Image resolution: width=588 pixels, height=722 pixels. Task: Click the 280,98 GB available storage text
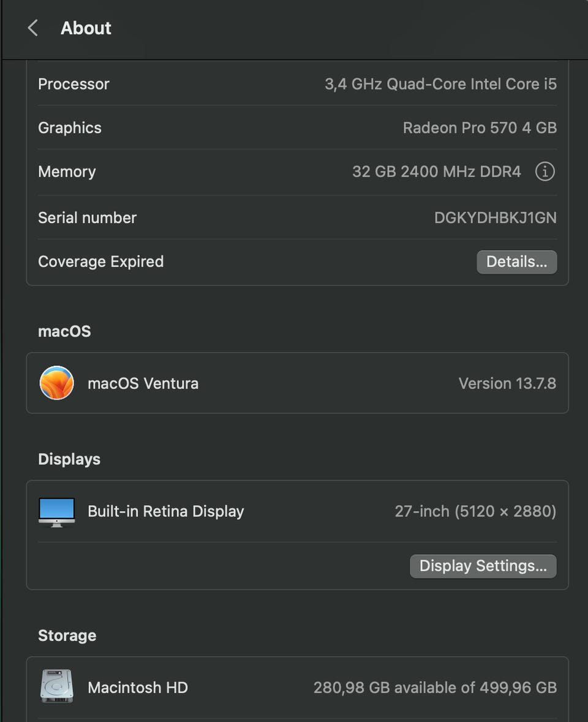435,687
